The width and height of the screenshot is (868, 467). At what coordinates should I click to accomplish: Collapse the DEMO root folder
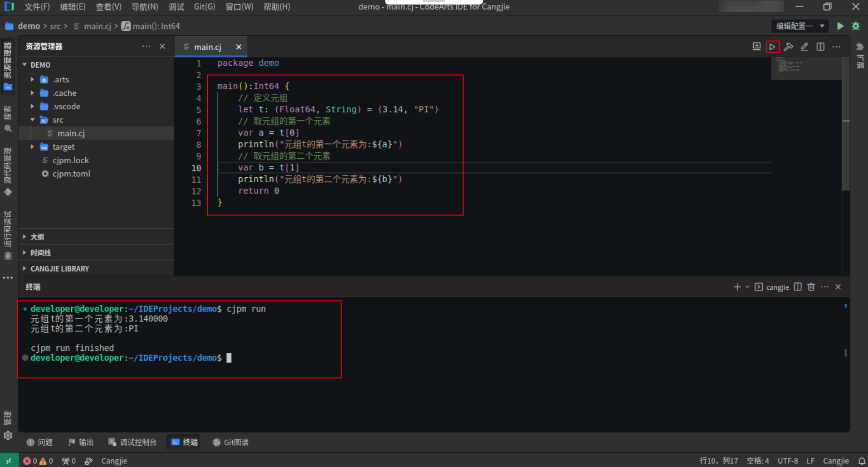click(25, 65)
